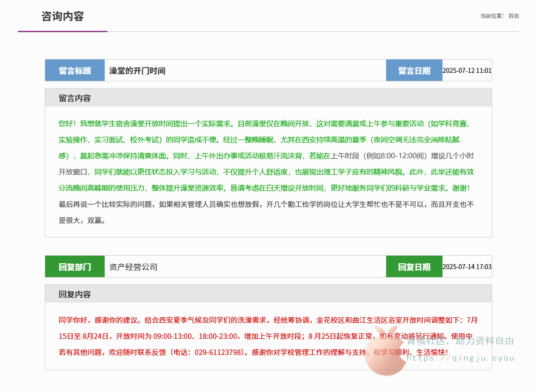Click the green message text starting 您好

[224, 123]
